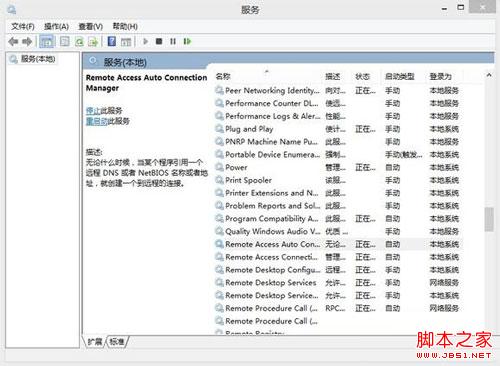The width and height of the screenshot is (500, 366).
Task: Click 自动 startup type of Power row
Action: tap(392, 167)
